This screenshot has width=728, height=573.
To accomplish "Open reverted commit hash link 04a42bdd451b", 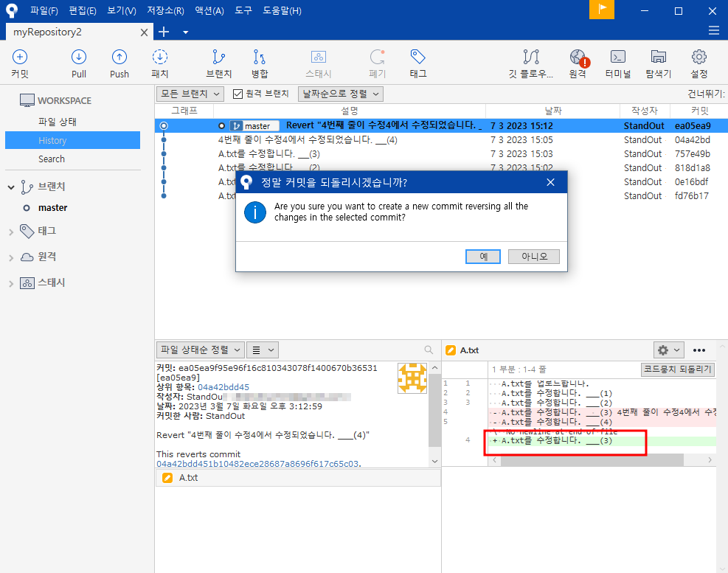I will tap(257, 463).
